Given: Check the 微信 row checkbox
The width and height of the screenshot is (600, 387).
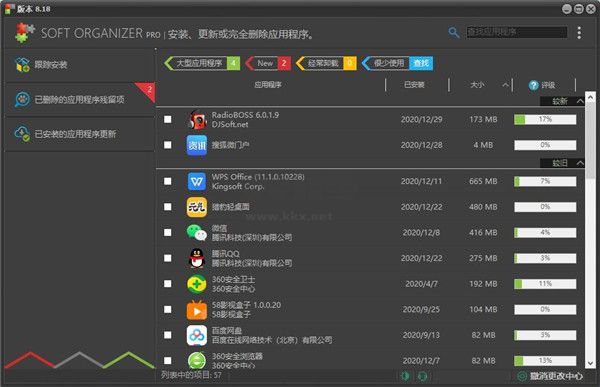Looking at the screenshot, I should tap(168, 232).
